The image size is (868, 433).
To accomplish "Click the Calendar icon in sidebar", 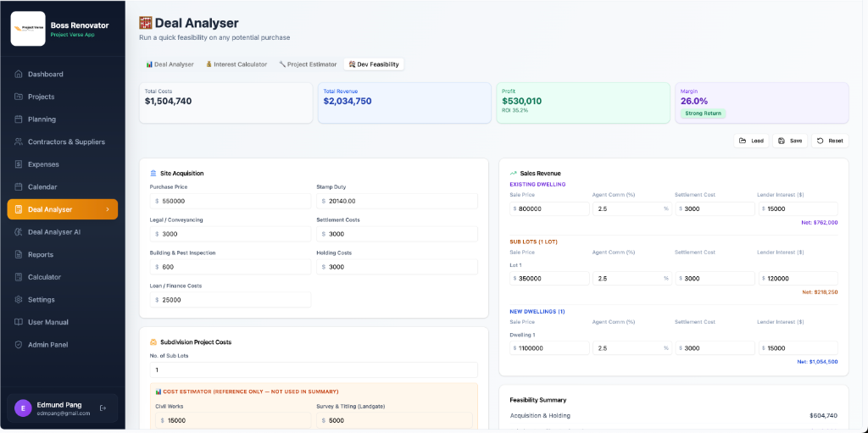I will click(19, 186).
